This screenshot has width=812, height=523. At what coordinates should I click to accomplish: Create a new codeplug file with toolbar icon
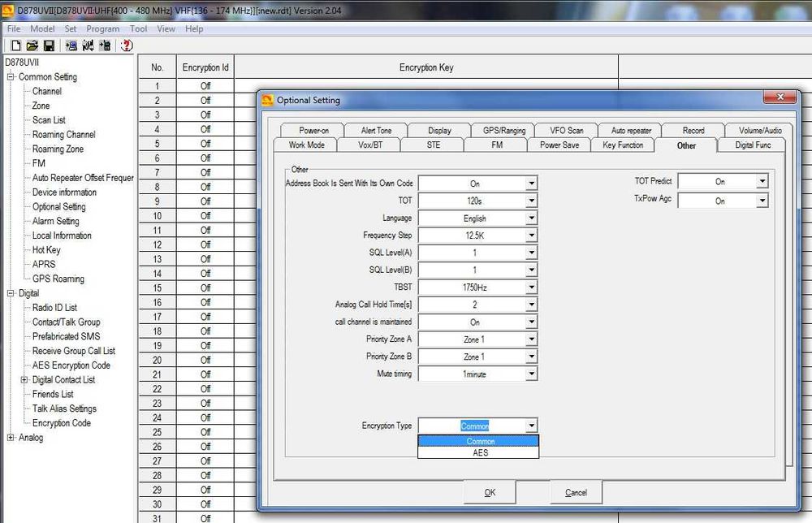16,45
